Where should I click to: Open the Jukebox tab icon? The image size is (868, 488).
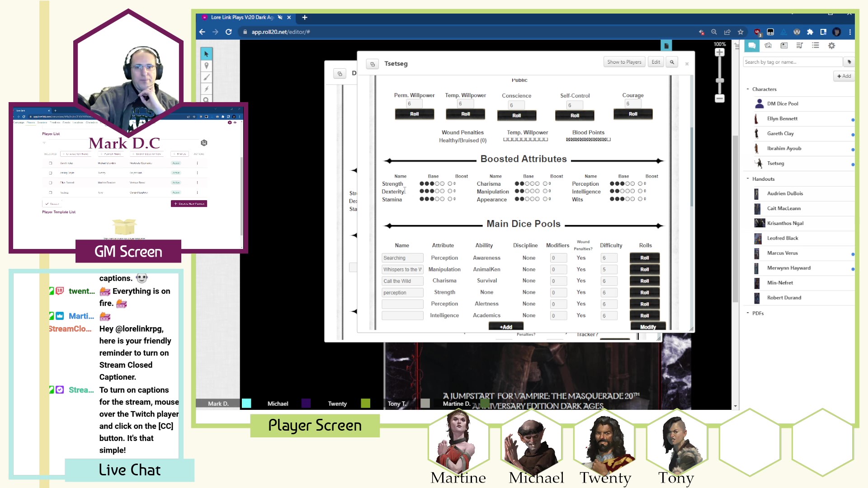tap(799, 46)
